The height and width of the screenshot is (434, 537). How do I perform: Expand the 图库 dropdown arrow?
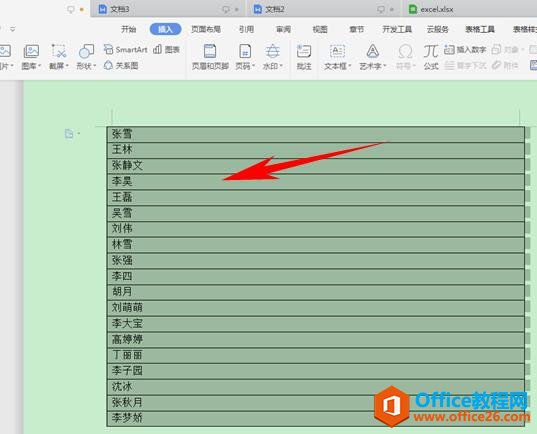[x=39, y=65]
